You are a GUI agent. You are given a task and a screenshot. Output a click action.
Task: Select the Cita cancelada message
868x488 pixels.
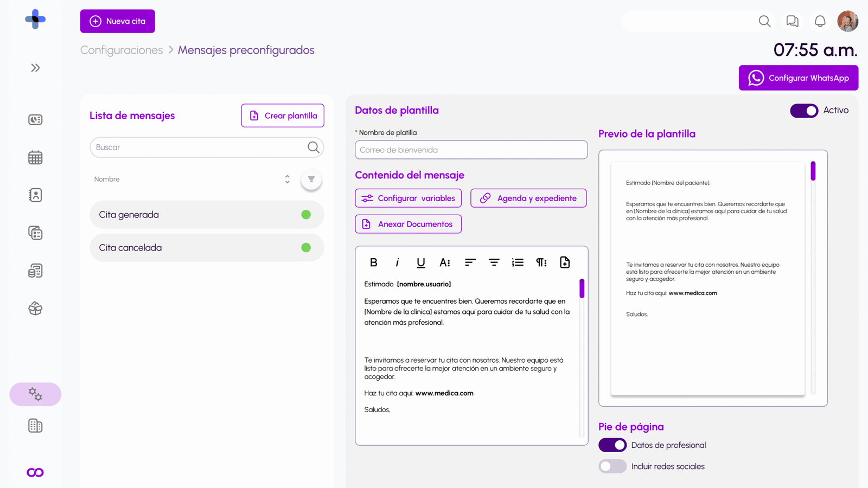pyautogui.click(x=206, y=247)
